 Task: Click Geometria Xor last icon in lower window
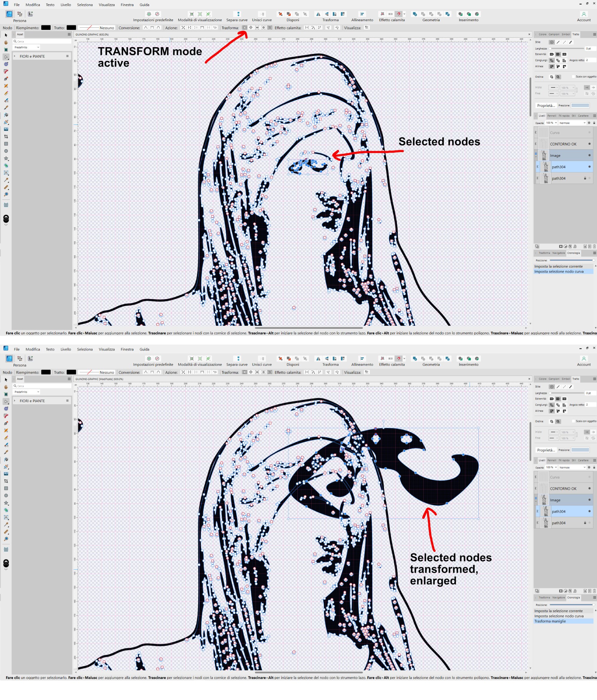click(447, 358)
